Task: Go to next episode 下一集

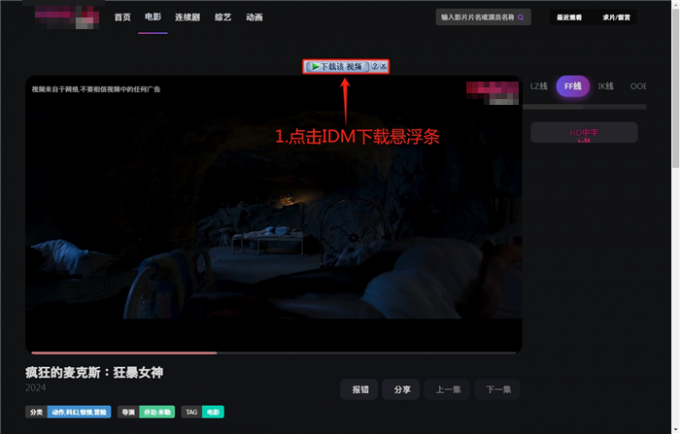Action: click(497, 389)
